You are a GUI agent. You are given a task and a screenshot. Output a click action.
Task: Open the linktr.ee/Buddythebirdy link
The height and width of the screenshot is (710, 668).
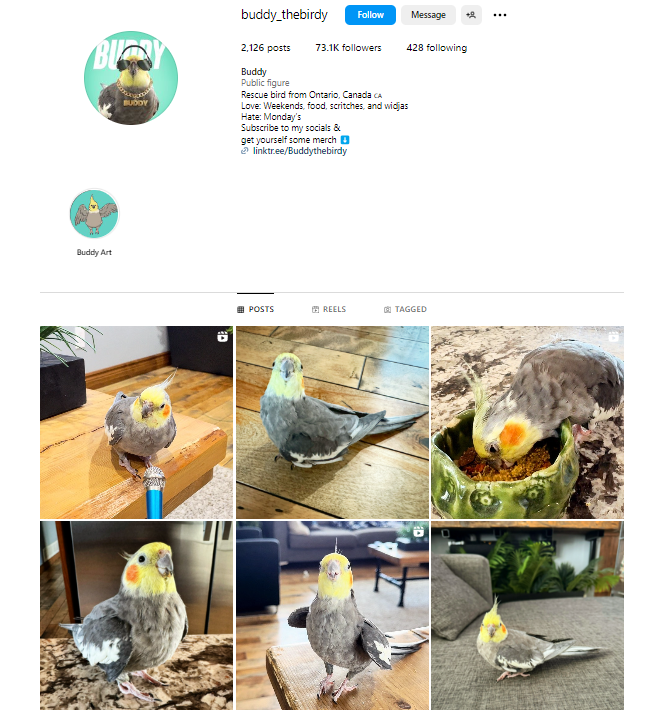click(x=300, y=151)
